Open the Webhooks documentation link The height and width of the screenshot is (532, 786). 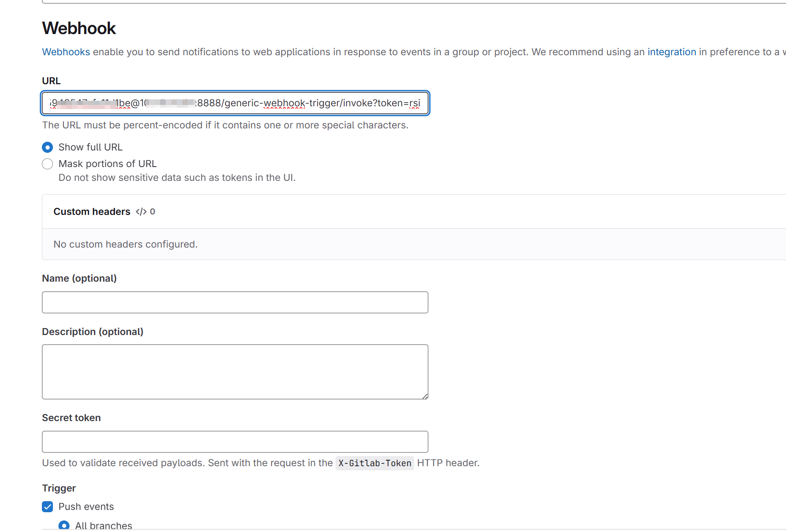(66, 52)
